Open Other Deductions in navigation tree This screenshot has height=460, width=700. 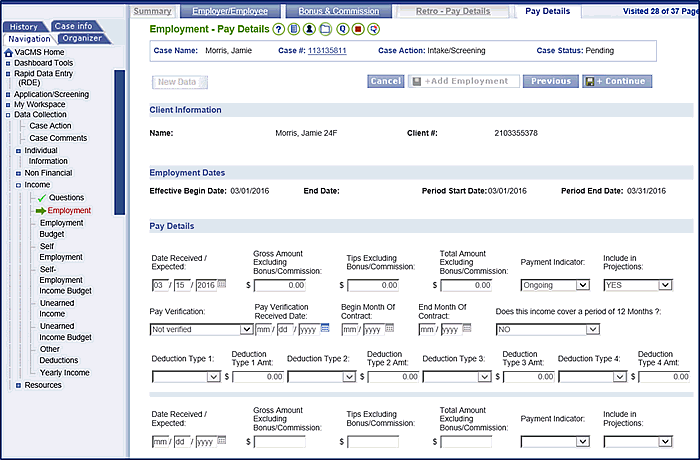[x=58, y=355]
